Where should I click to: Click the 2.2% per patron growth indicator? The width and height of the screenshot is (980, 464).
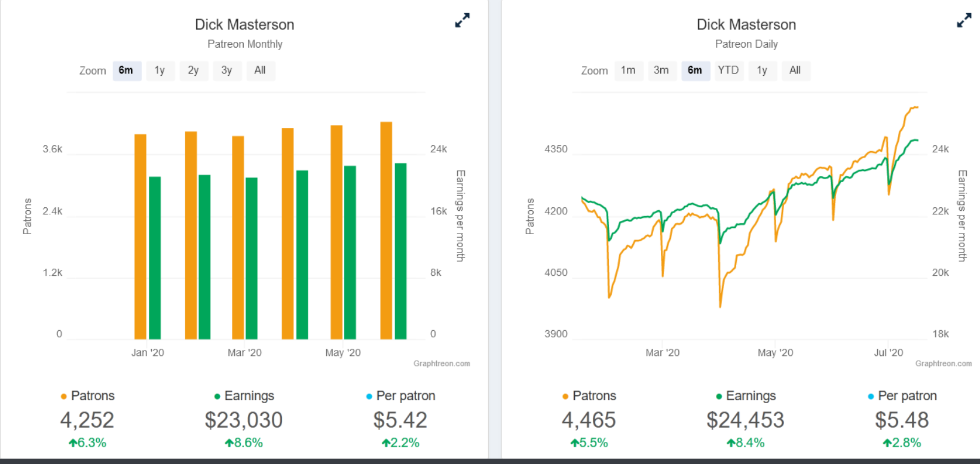click(400, 443)
